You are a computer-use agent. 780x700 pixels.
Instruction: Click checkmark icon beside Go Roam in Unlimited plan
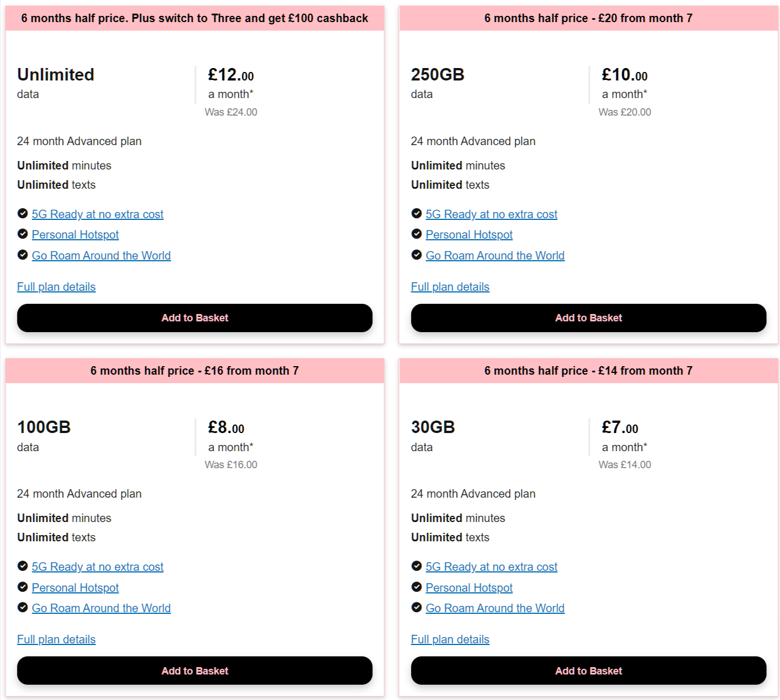click(x=23, y=254)
